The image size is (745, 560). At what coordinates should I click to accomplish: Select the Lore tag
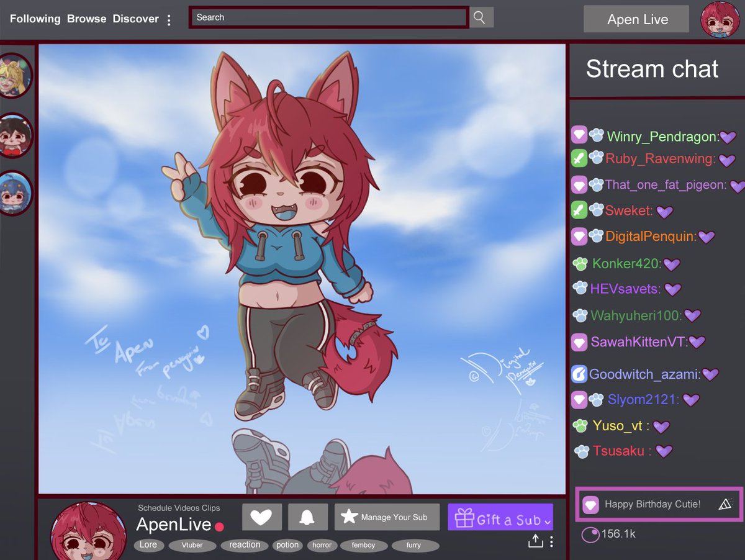point(148,545)
